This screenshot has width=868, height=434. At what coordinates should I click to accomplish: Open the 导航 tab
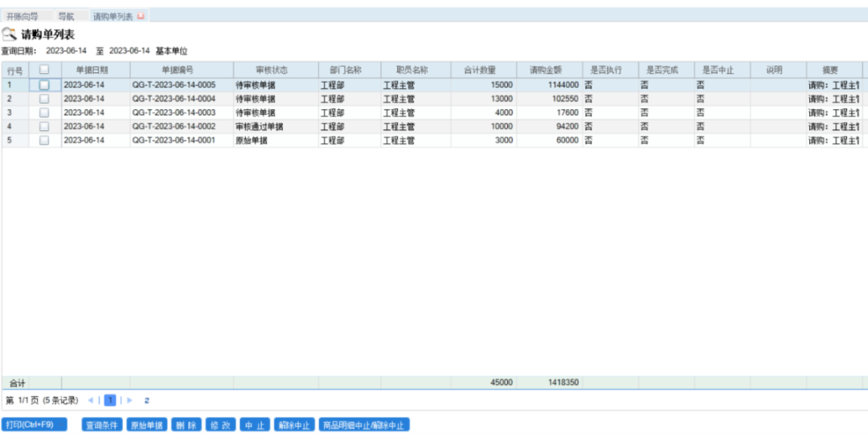[66, 16]
